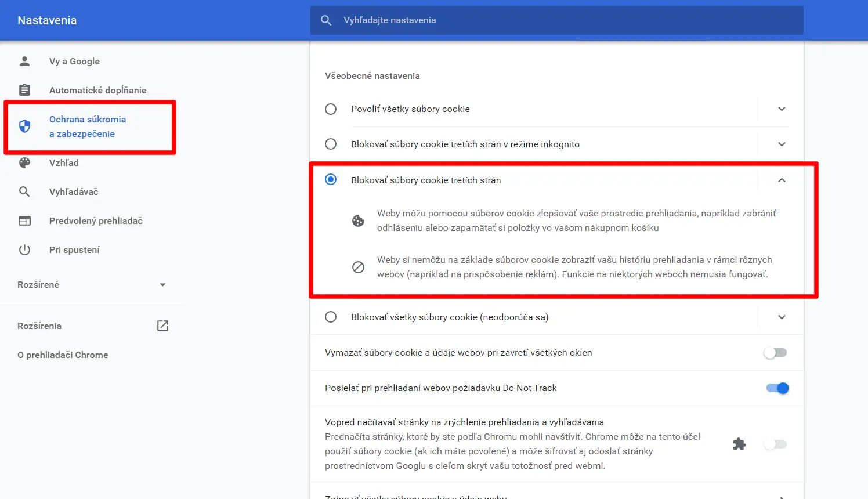868x499 pixels.
Task: Collapse the Blokovať súbory cookie tretích strán section
Action: click(x=782, y=180)
